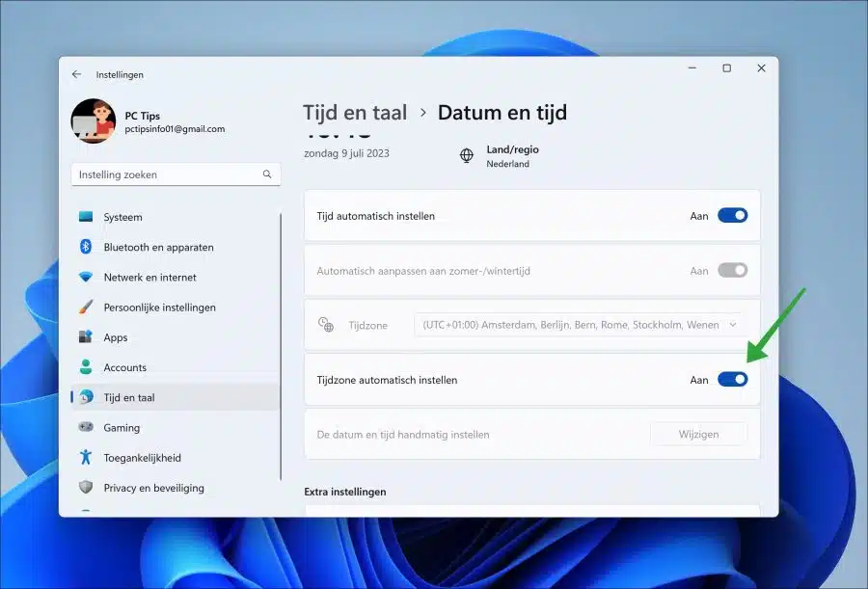Click the Wijzigen button

pos(698,434)
